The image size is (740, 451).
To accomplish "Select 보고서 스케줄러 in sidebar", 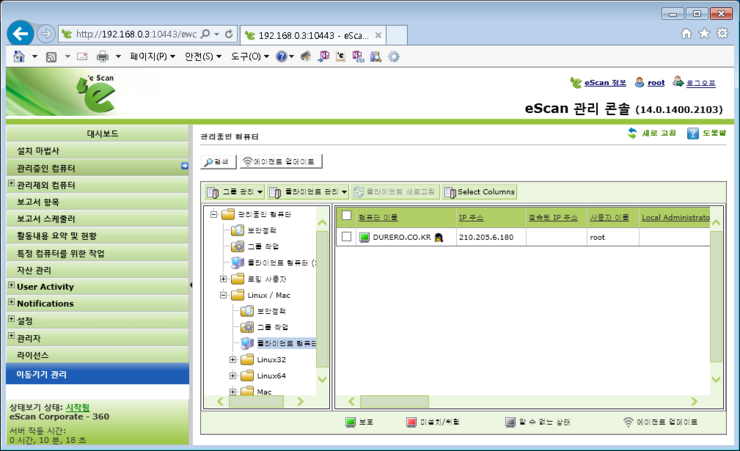I will 98,218.
